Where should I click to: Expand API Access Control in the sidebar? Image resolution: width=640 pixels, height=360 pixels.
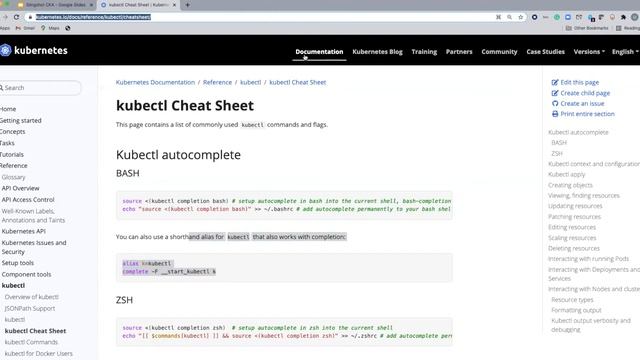click(28, 200)
